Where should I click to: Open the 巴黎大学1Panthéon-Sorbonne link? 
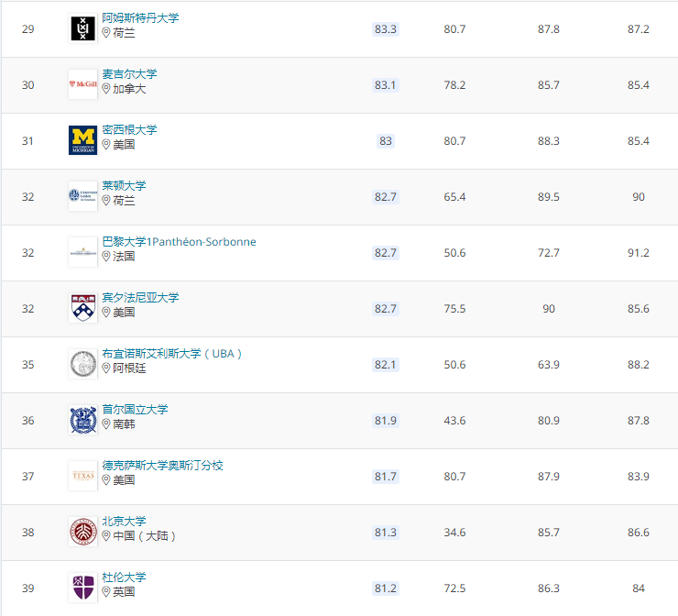tap(179, 242)
